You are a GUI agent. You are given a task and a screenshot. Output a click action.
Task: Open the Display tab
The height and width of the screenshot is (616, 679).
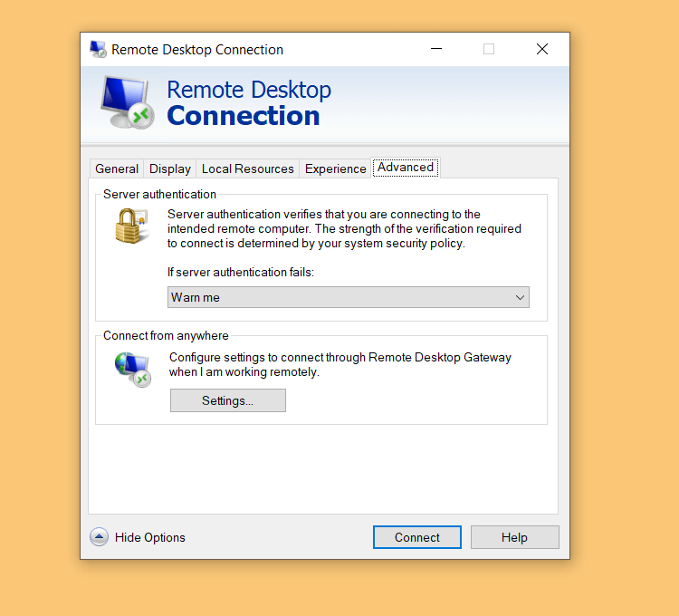170,168
